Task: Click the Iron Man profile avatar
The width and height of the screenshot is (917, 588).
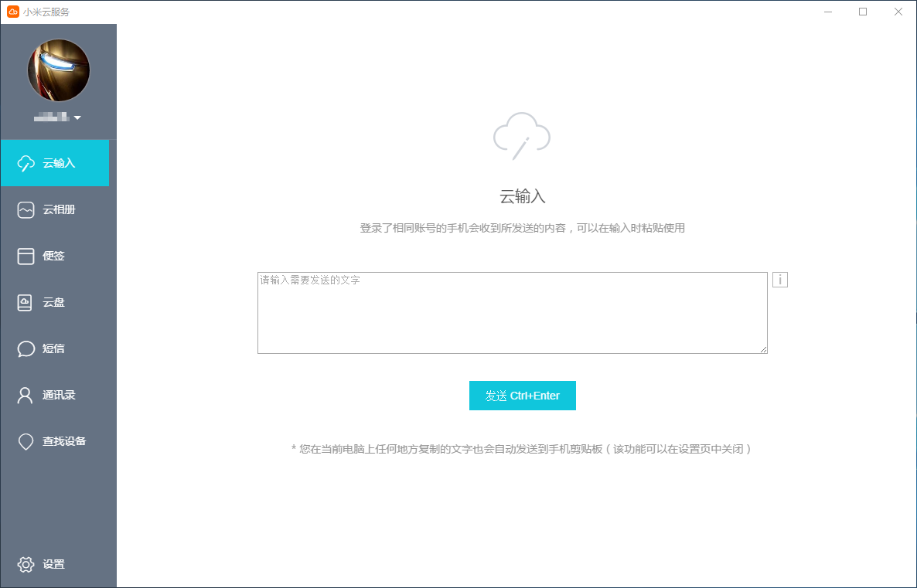Action: [x=59, y=70]
